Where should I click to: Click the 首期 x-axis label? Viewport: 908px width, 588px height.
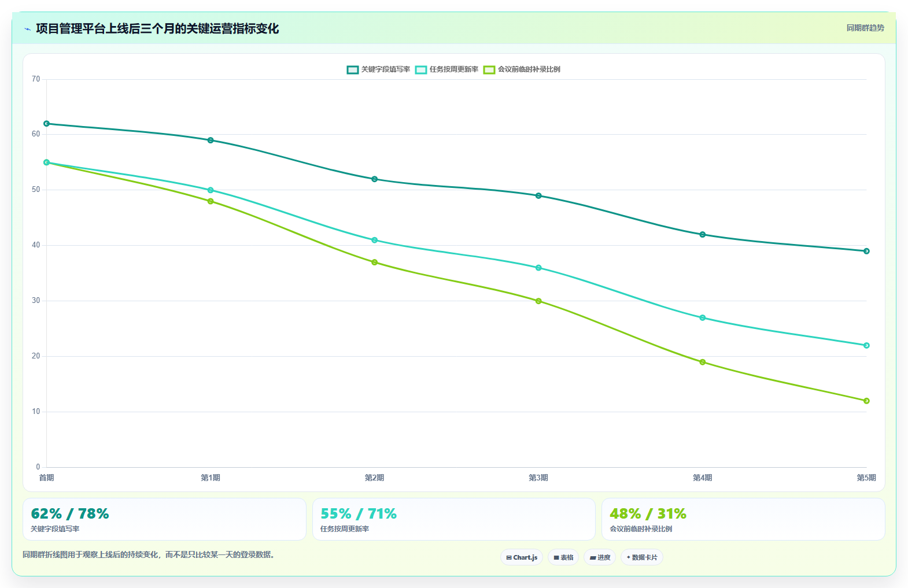point(47,478)
